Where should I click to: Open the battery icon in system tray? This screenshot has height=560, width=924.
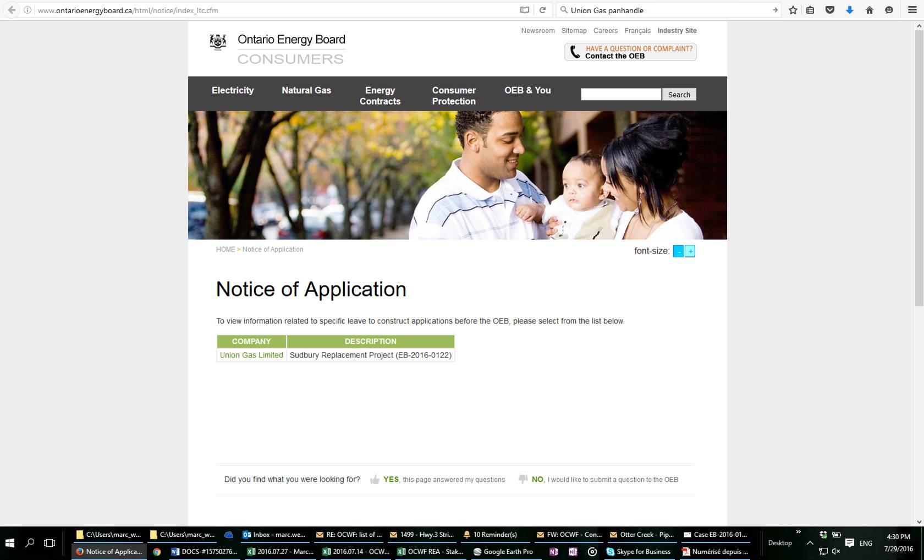click(837, 535)
